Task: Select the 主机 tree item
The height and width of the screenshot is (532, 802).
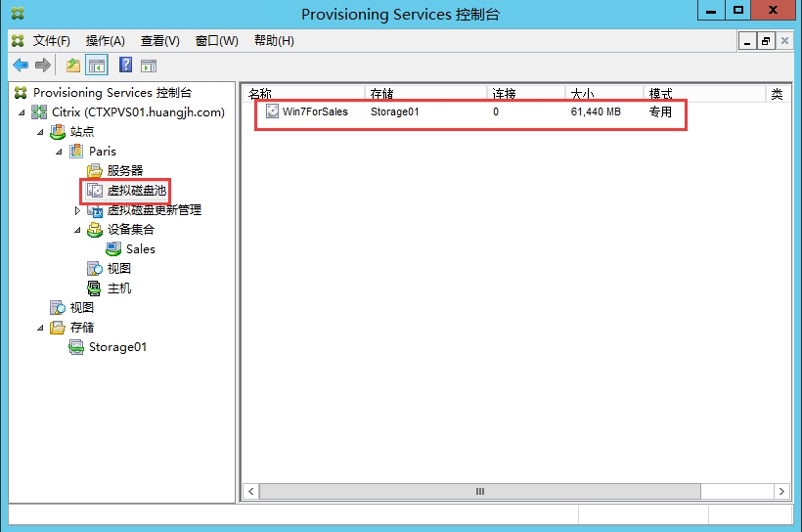Action: point(118,288)
